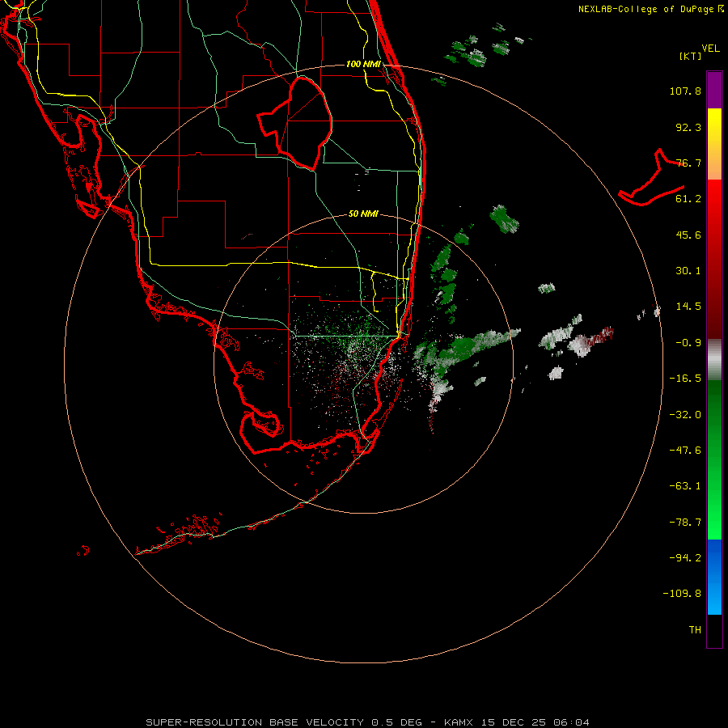Click the -16.5 velocity scale value

pos(685,379)
